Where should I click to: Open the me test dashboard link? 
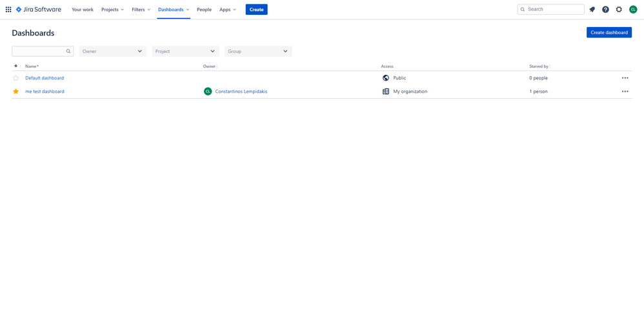(x=45, y=92)
